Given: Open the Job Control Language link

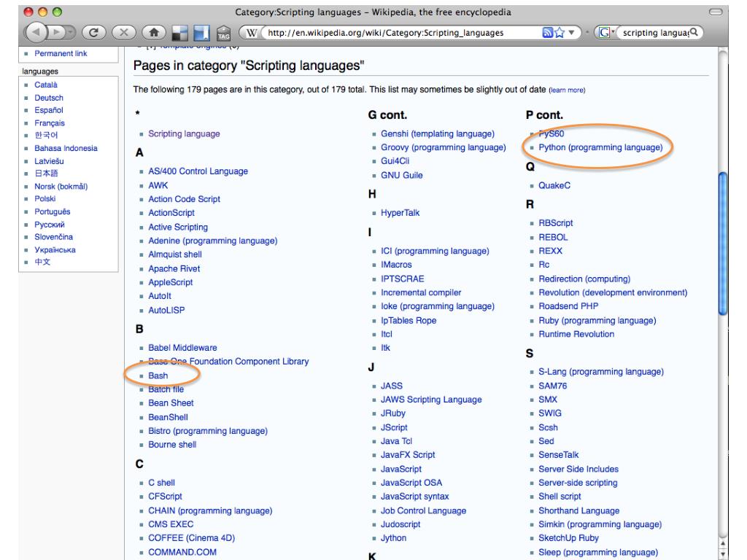Looking at the screenshot, I should point(423,510).
